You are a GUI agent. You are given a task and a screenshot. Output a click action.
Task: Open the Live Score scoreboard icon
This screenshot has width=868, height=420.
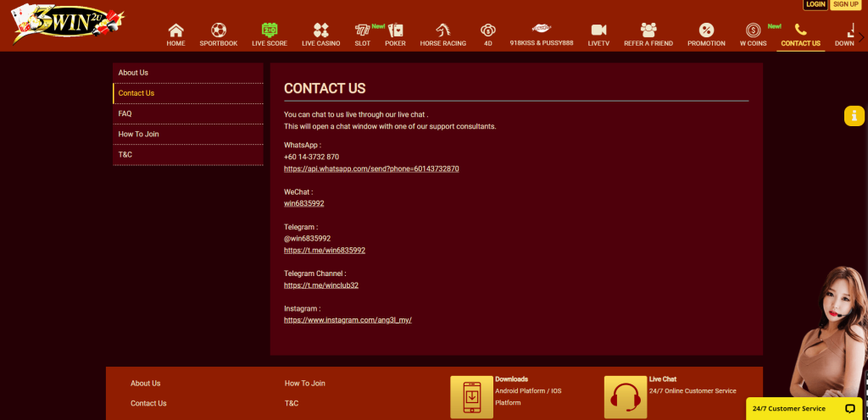270,30
